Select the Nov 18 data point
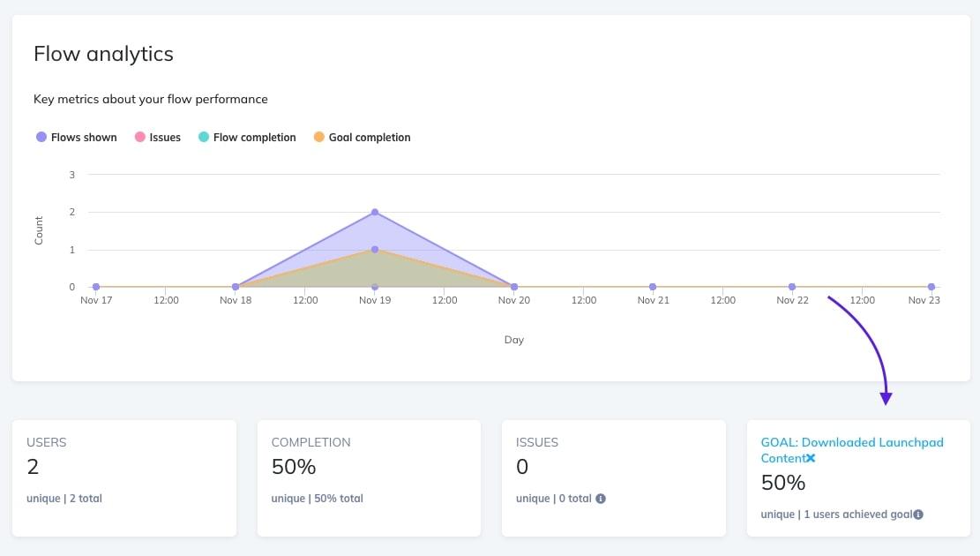This screenshot has height=556, width=980. (x=236, y=287)
